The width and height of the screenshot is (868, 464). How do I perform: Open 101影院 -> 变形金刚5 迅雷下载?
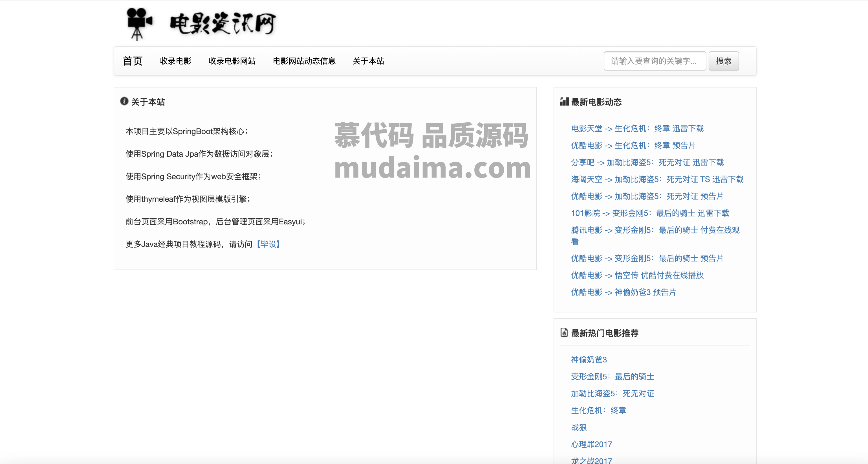tap(650, 213)
